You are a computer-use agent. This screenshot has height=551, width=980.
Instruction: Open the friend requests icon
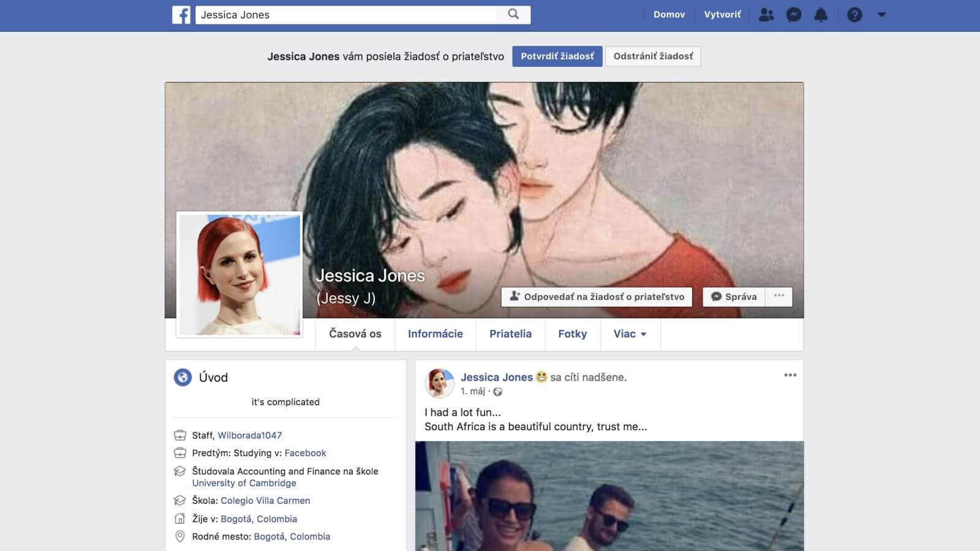point(766,15)
